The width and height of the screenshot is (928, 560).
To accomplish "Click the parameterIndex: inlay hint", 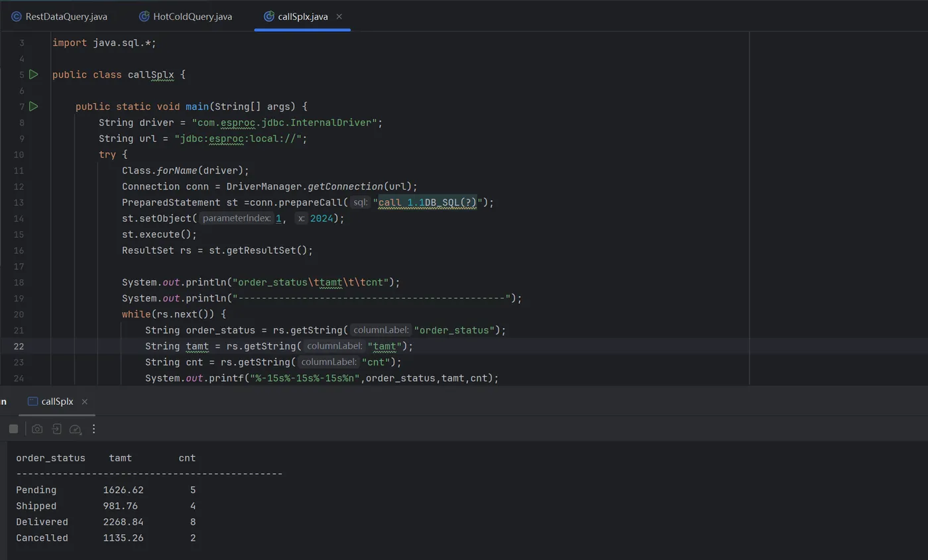I will click(x=237, y=218).
